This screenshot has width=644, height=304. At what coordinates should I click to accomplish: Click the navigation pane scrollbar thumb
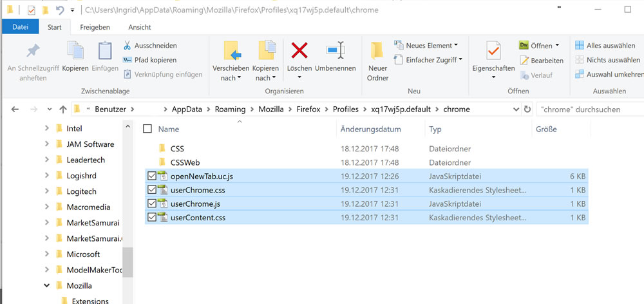[128, 262]
